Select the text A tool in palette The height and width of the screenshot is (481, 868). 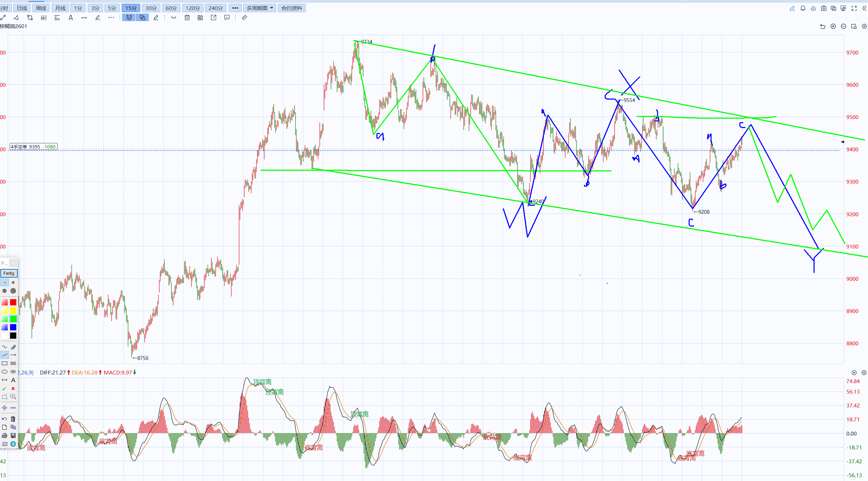point(13,380)
